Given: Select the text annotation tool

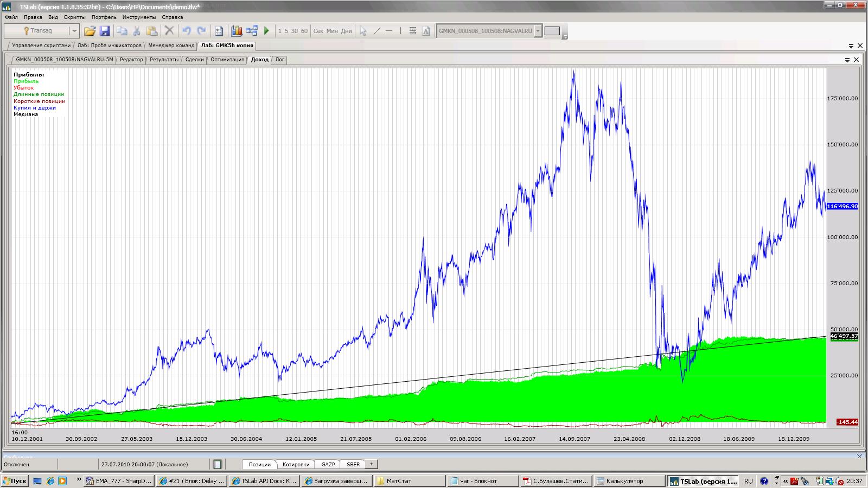Looking at the screenshot, I should point(426,31).
